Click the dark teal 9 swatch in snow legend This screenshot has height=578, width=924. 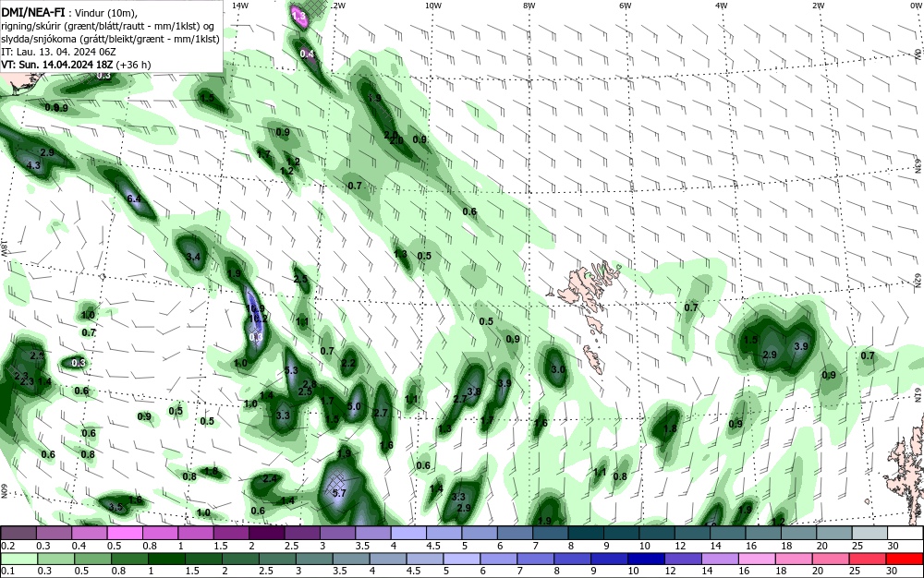(x=586, y=534)
